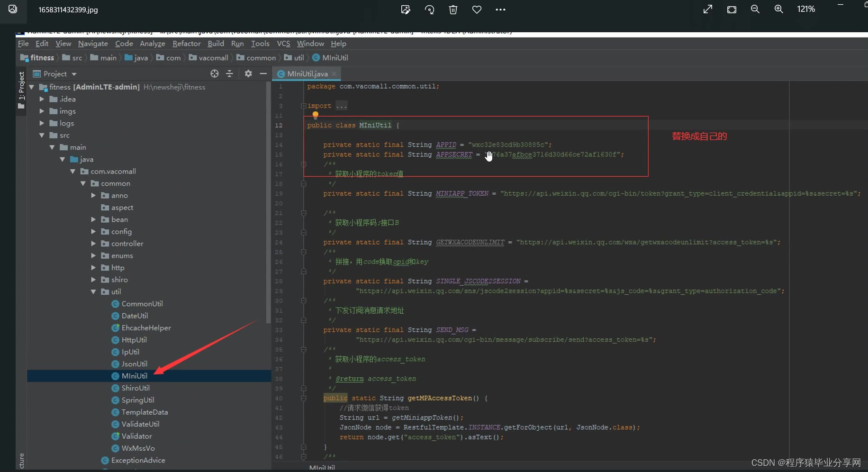The height and width of the screenshot is (472, 868).
Task: Click the lightbulb intention icon in editor
Action: coord(315,114)
